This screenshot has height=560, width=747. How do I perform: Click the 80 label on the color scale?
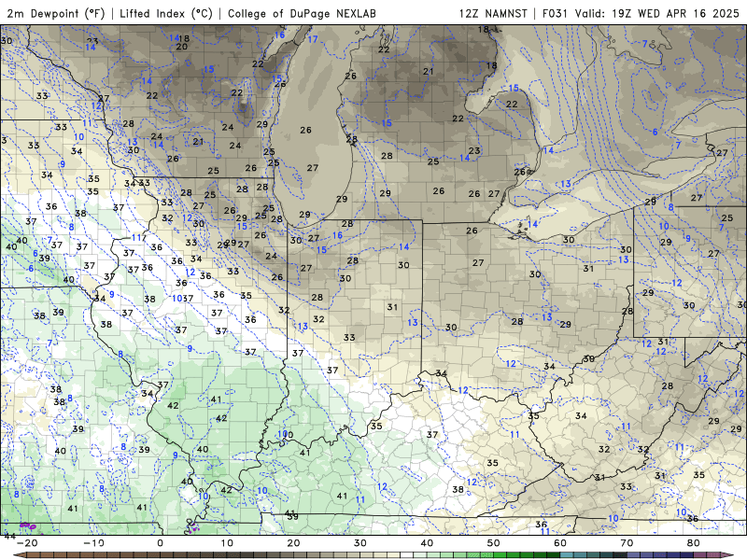[x=694, y=543]
